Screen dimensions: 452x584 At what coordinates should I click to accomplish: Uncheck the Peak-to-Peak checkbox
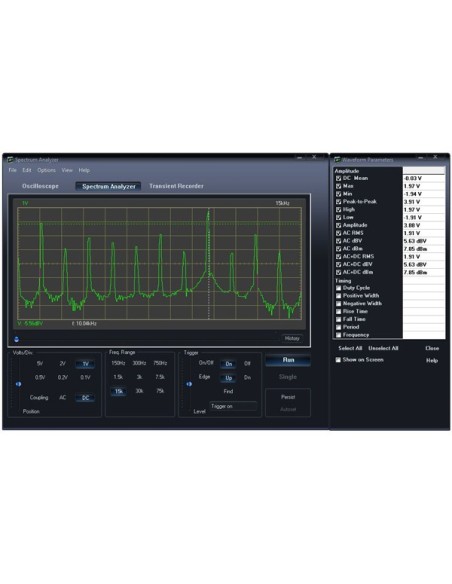(338, 202)
